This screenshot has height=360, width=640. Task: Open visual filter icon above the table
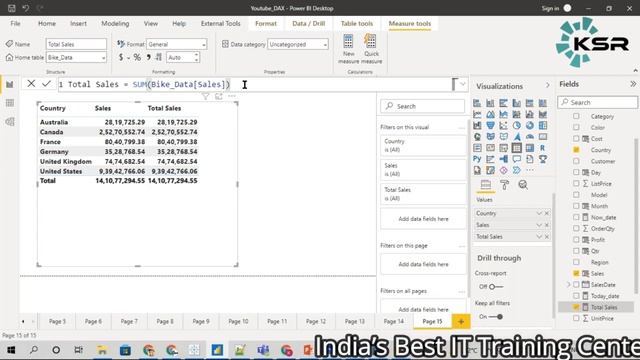tap(206, 96)
